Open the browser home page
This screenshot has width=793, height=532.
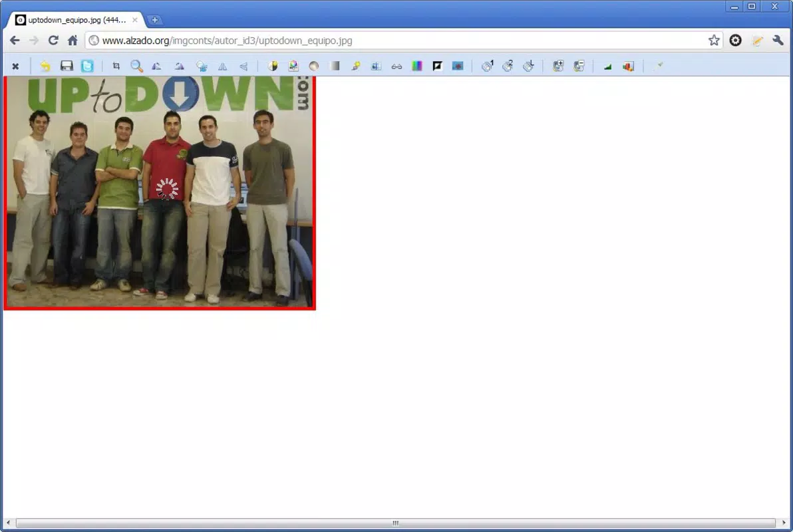[x=73, y=41]
